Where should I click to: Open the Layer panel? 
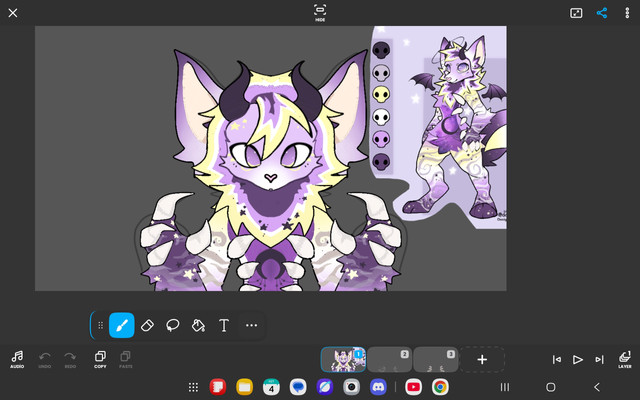pos(624,360)
